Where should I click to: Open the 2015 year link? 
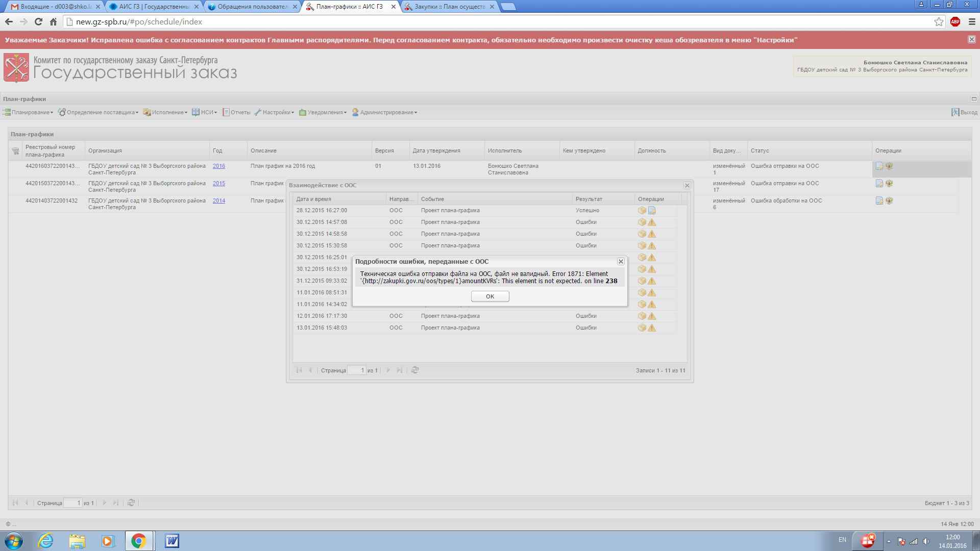[218, 183]
